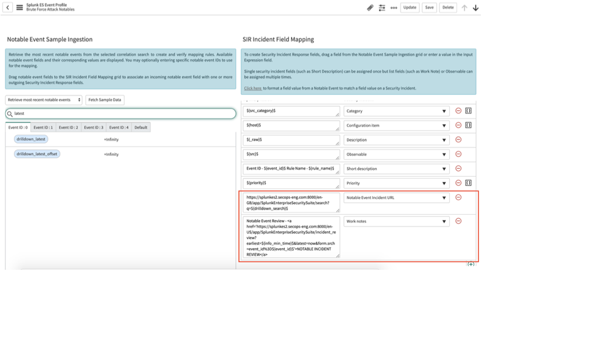
Task: Switch to Event ID : 1 tab
Action: [x=43, y=127]
